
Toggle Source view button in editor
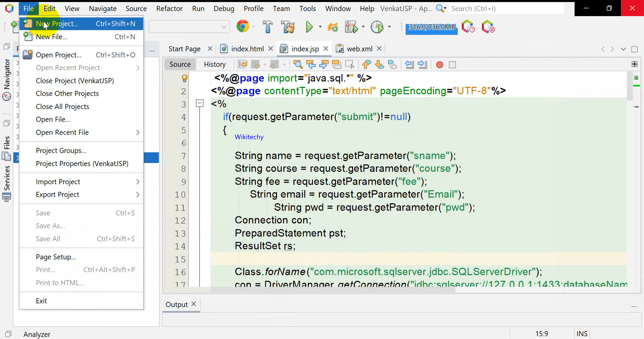point(180,64)
